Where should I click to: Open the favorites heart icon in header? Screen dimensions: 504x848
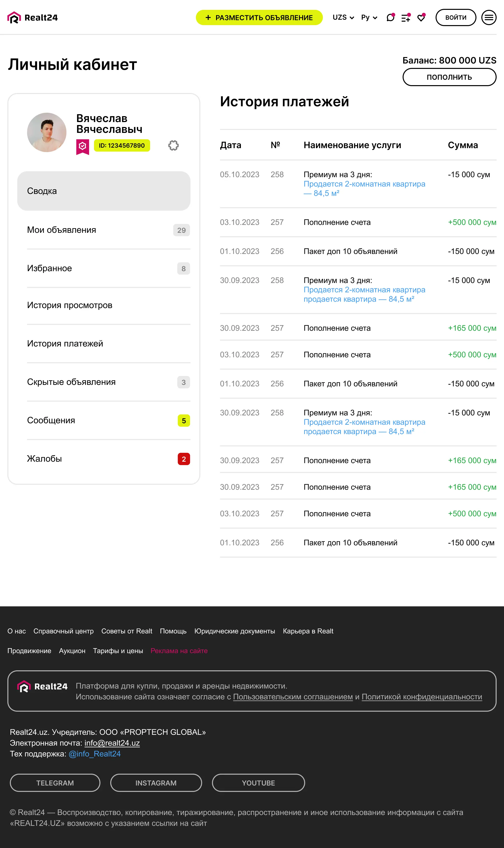421,17
